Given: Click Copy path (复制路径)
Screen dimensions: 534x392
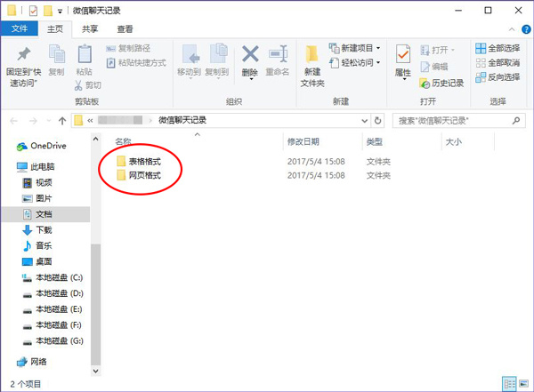Looking at the screenshot, I should [128, 48].
